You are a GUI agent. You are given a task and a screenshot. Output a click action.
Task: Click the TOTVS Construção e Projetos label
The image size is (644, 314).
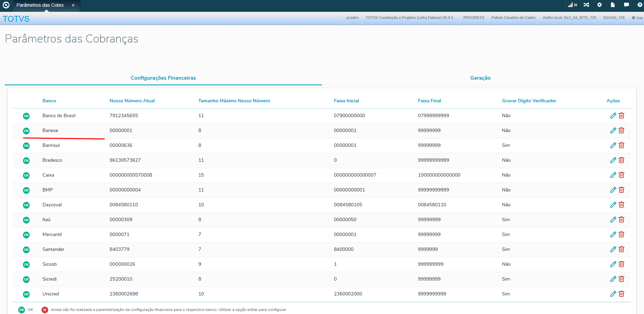click(x=411, y=18)
